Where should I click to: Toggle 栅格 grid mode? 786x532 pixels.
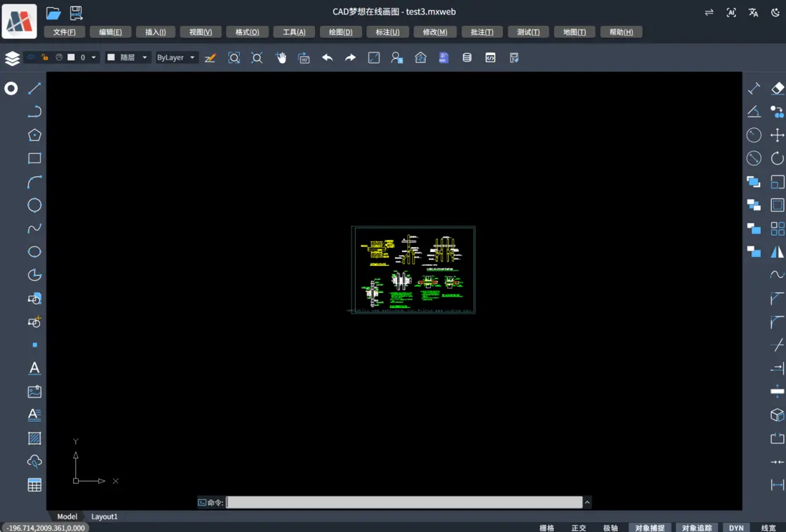(x=546, y=528)
